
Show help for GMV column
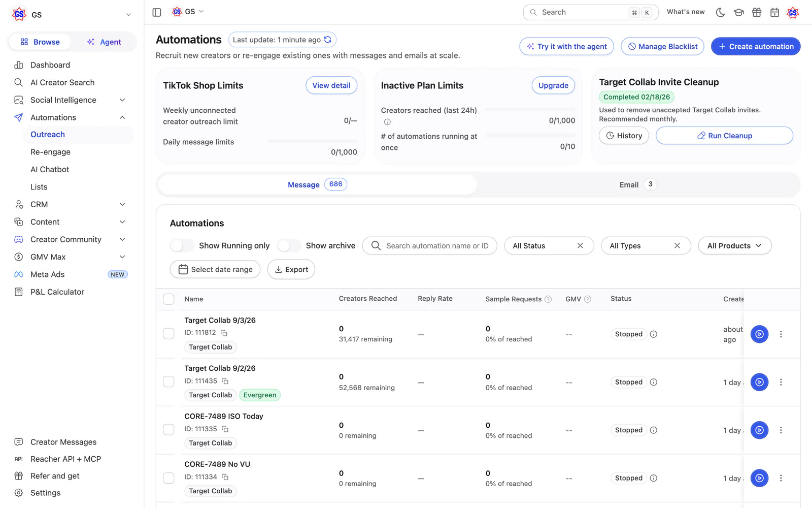coord(588,299)
